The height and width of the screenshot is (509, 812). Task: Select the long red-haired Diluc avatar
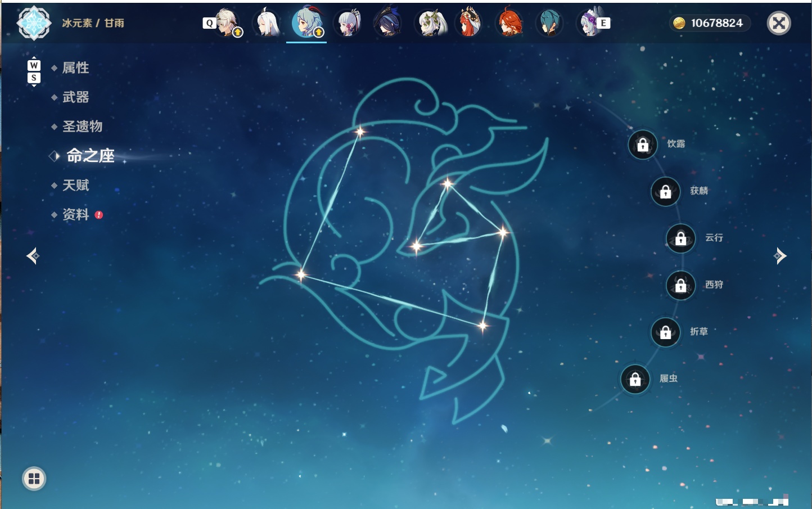(x=509, y=23)
